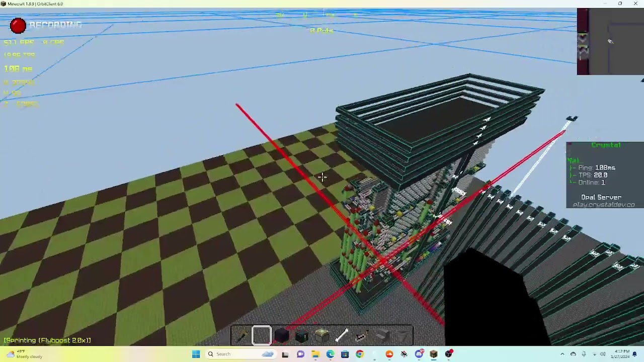Select the bone item in the hotbar
This screenshot has height=362, width=644.
[x=342, y=336]
